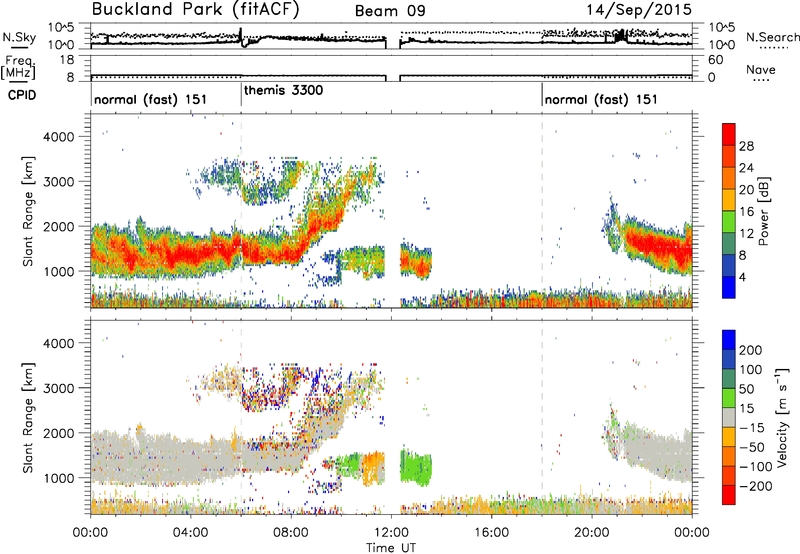
Task: Click the 'Nave' legend label
Action: pos(761,69)
